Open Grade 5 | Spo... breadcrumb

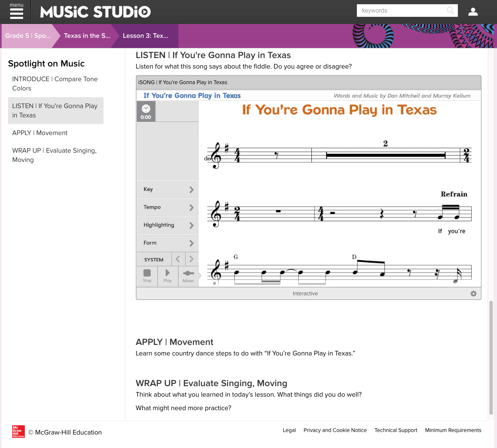28,36
